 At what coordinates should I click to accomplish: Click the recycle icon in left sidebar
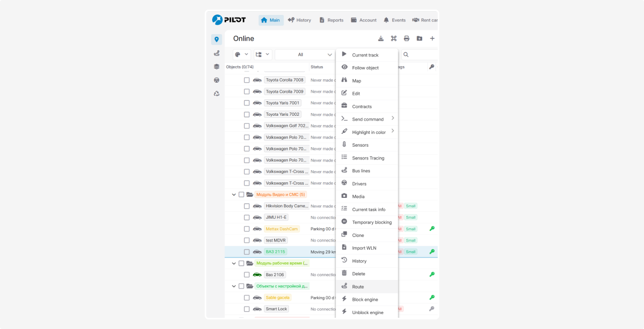(216, 93)
